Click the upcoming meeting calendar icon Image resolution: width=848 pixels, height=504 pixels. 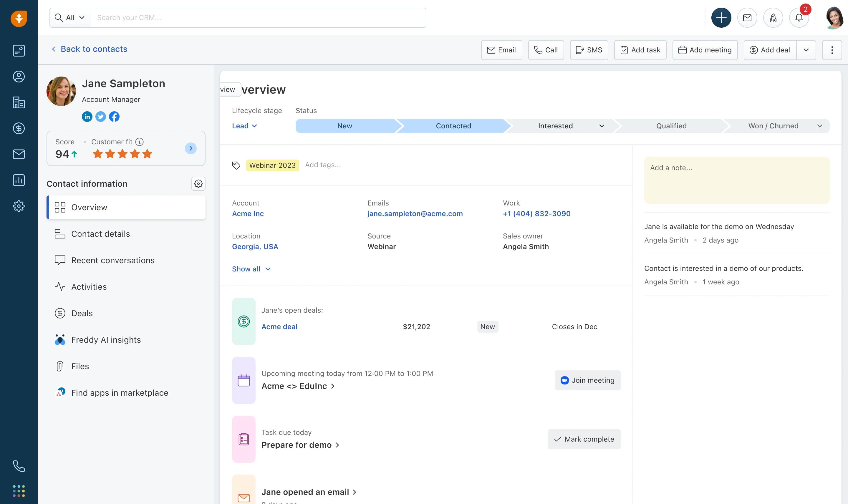point(244,380)
